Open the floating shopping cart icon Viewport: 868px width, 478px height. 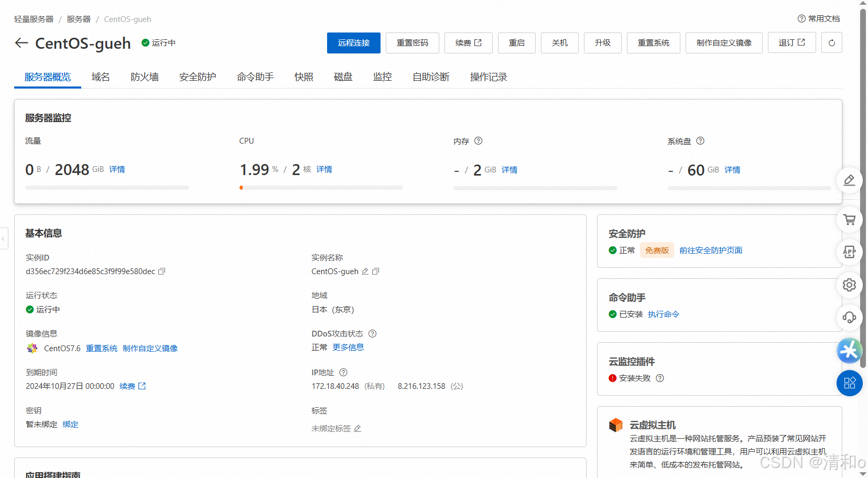pos(850,220)
